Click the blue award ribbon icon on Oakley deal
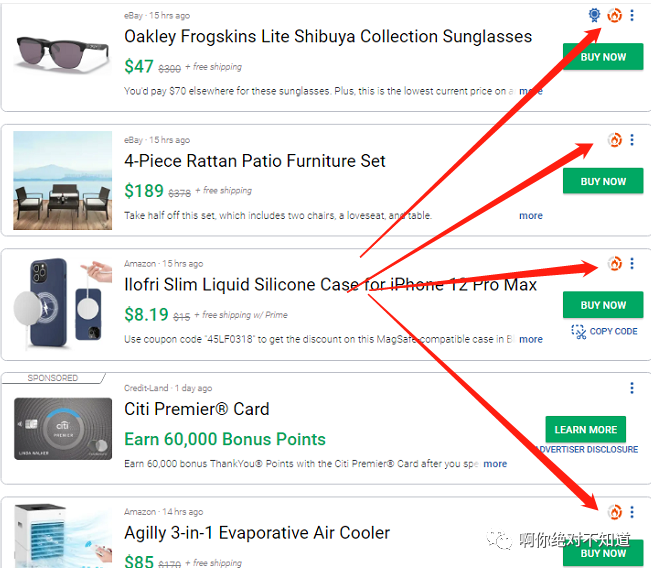Screen dimensions: 651x568 [595, 15]
